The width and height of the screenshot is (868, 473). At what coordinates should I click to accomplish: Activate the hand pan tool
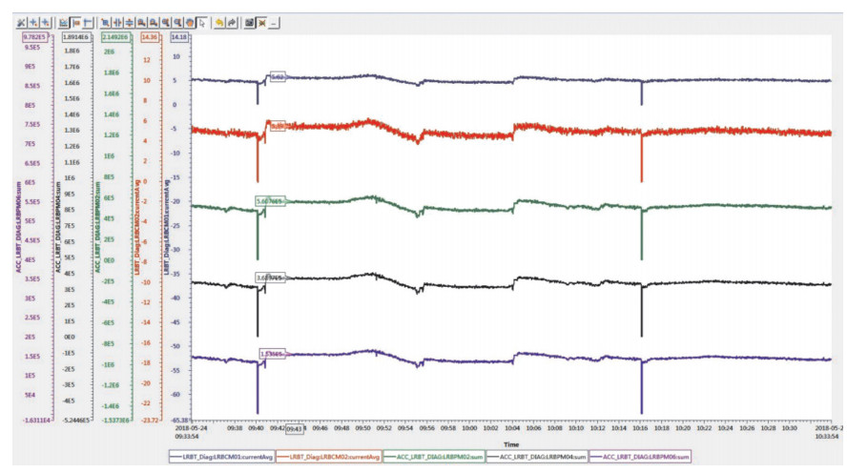[190, 21]
